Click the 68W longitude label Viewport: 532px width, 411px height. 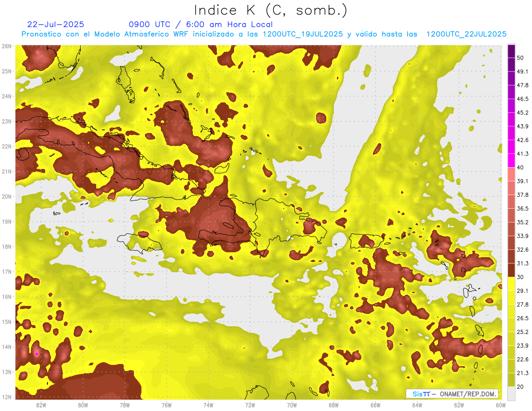pyautogui.click(x=333, y=405)
